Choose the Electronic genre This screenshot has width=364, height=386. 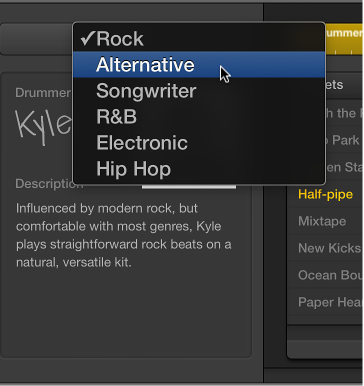click(x=199, y=143)
